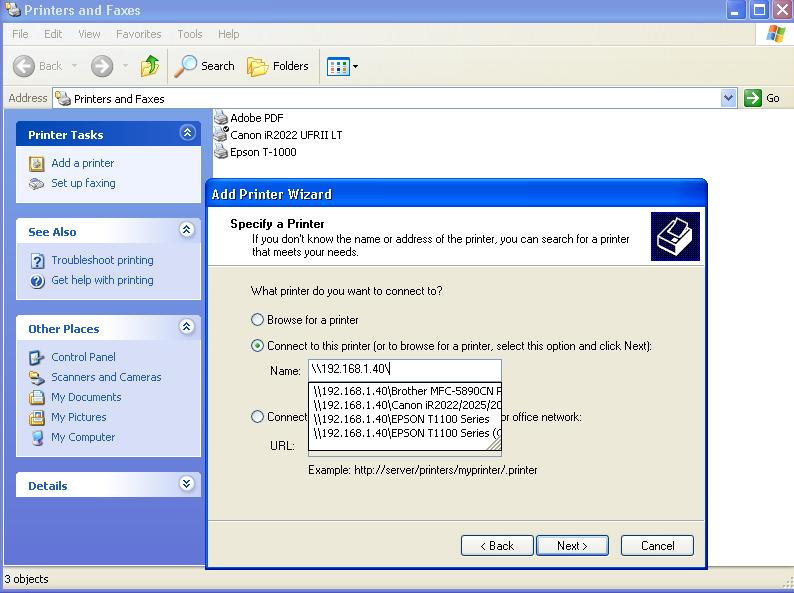Go up one folder level icon
Viewport: 794px width, 593px height.
tap(150, 66)
